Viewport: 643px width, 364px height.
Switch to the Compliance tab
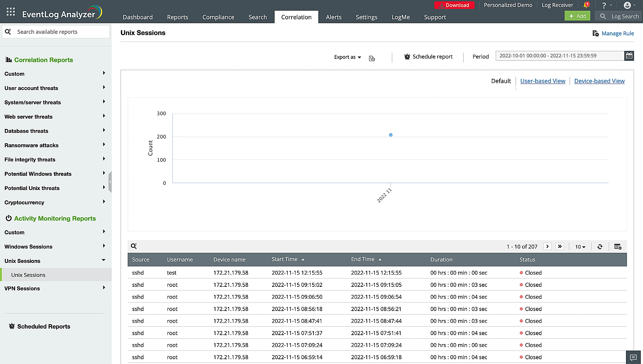point(218,17)
